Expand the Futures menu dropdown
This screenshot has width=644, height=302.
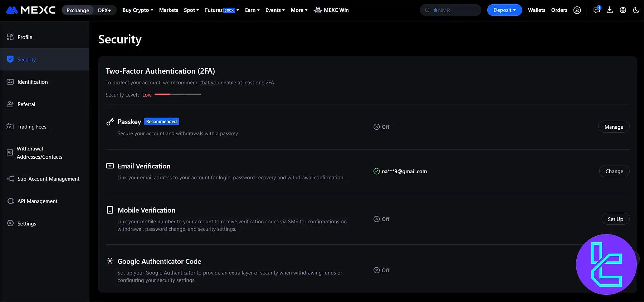[x=221, y=10]
